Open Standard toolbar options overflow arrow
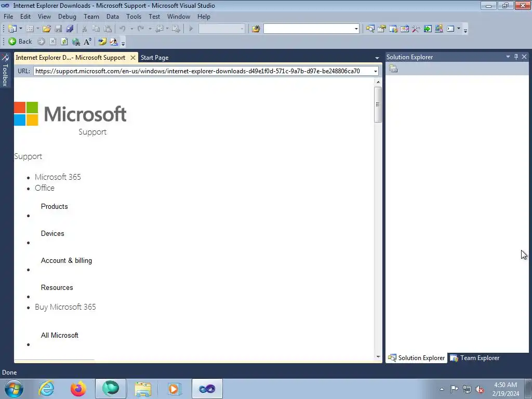Image resolution: width=532 pixels, height=399 pixels. pos(465,30)
